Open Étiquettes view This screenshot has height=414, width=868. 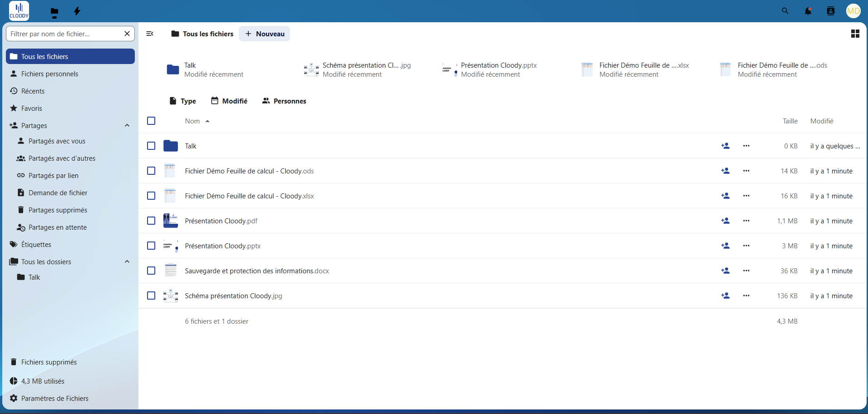pos(70,244)
